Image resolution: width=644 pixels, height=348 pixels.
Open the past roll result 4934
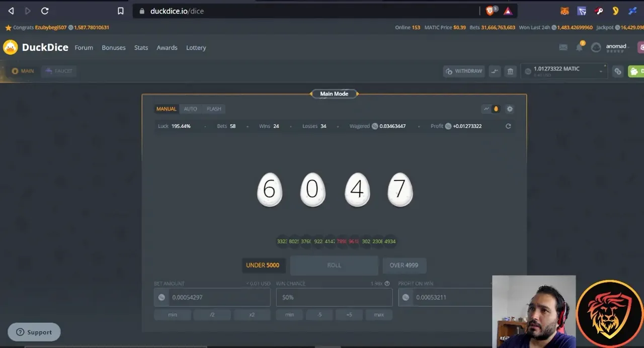coord(390,241)
